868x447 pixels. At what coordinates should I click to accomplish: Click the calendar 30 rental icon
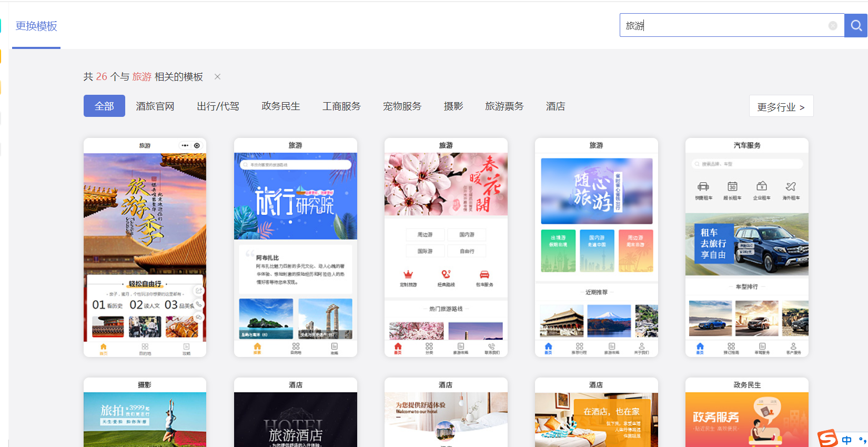(732, 186)
